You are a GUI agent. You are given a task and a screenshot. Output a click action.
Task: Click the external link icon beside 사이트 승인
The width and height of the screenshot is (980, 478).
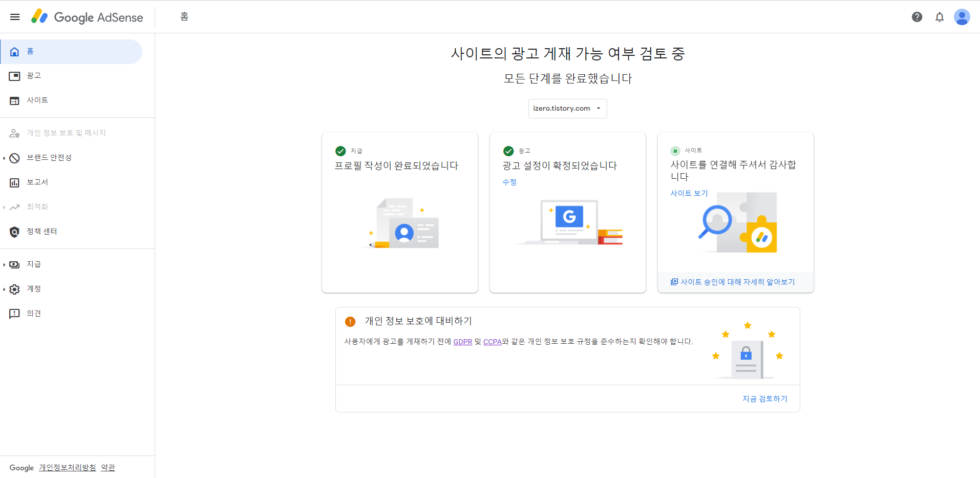(674, 282)
